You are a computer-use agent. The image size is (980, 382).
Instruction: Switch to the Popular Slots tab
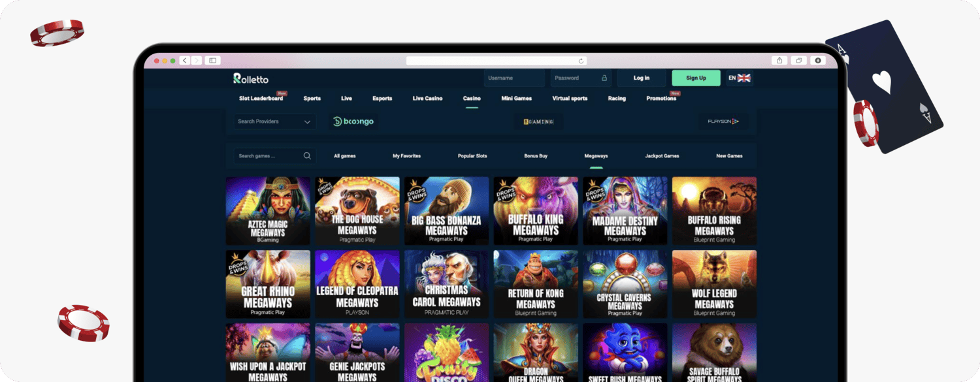(x=472, y=156)
